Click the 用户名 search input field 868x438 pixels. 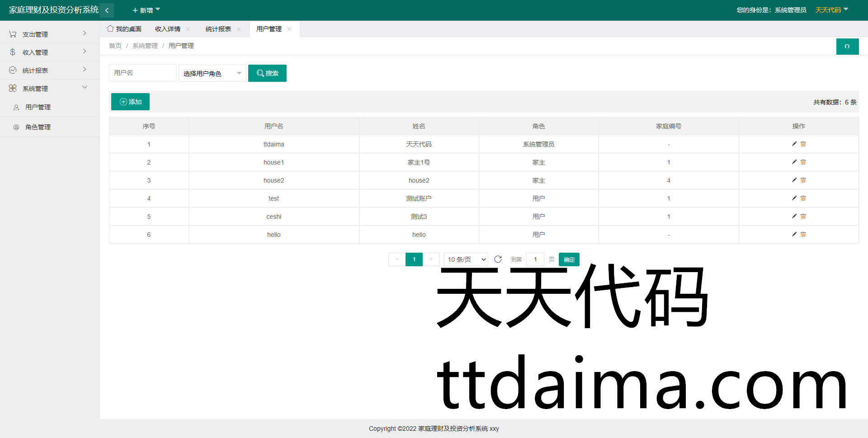(x=142, y=73)
